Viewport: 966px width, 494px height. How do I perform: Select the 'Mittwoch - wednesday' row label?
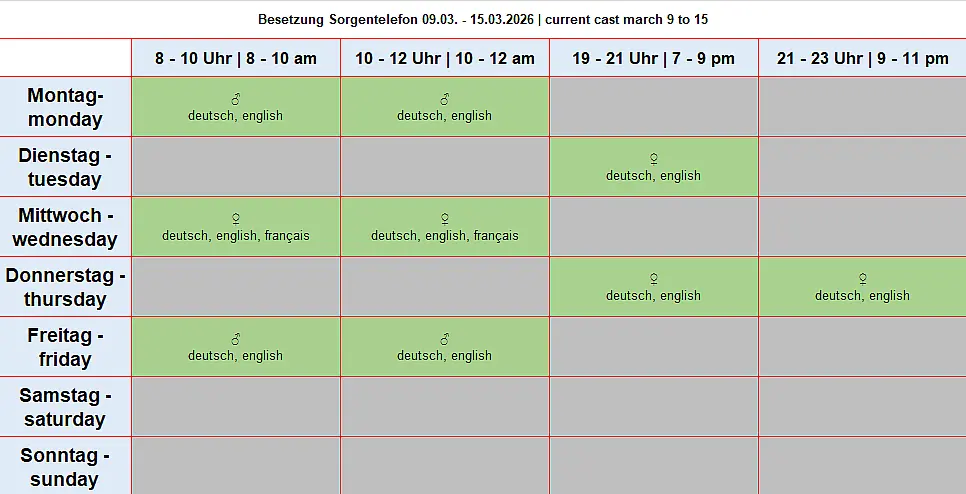click(65, 227)
